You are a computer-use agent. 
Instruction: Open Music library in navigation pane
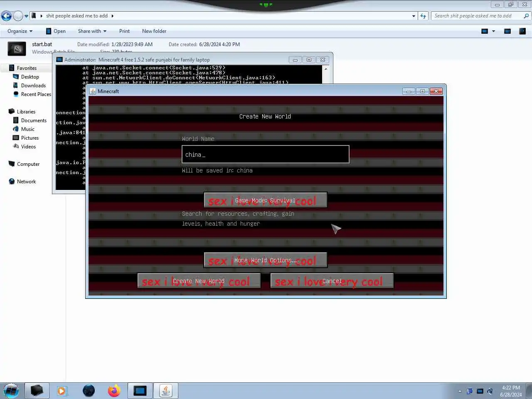pyautogui.click(x=27, y=129)
